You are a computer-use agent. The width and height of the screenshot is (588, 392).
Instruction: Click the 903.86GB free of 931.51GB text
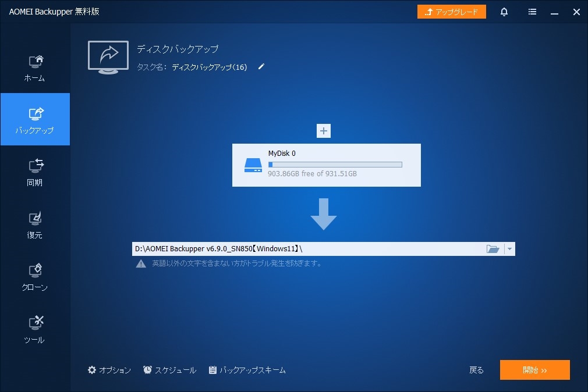(313, 173)
